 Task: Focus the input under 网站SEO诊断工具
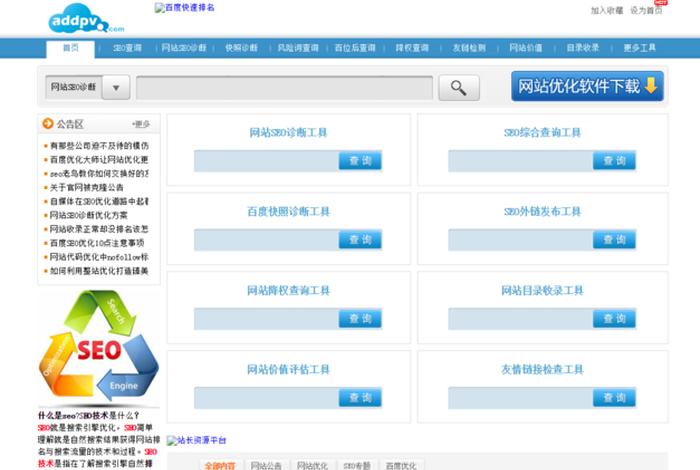(x=267, y=161)
